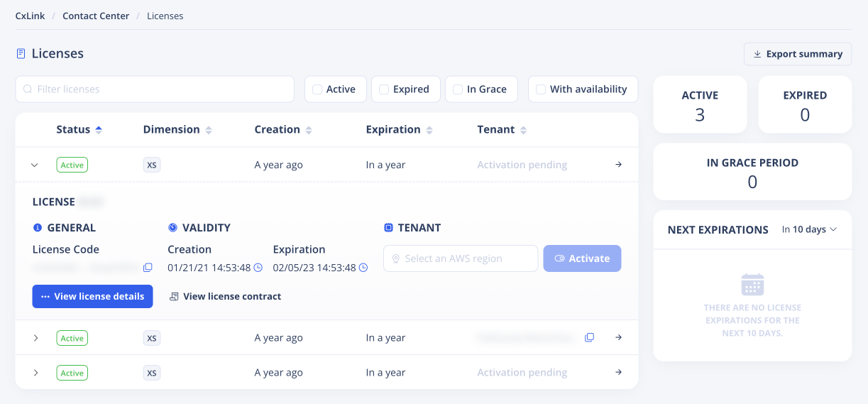The width and height of the screenshot is (868, 404).
Task: Click clock icon next to Creation date
Action: pyautogui.click(x=258, y=268)
